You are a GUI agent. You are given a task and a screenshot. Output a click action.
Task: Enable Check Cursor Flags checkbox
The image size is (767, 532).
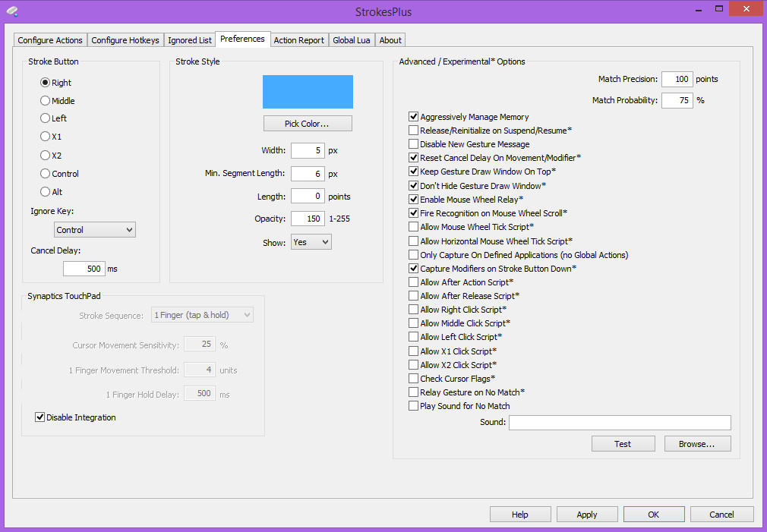click(x=413, y=378)
